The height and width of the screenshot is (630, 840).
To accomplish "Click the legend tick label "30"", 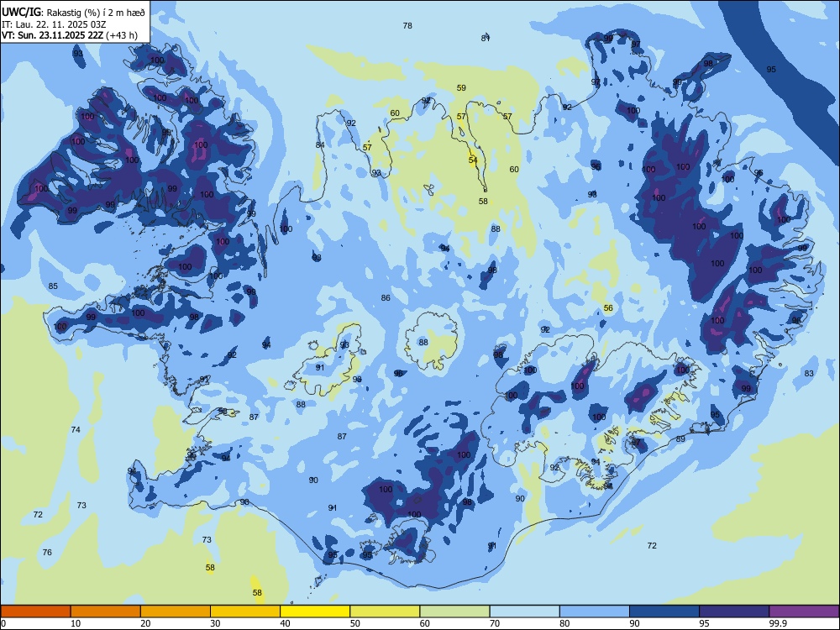I will click(215, 623).
